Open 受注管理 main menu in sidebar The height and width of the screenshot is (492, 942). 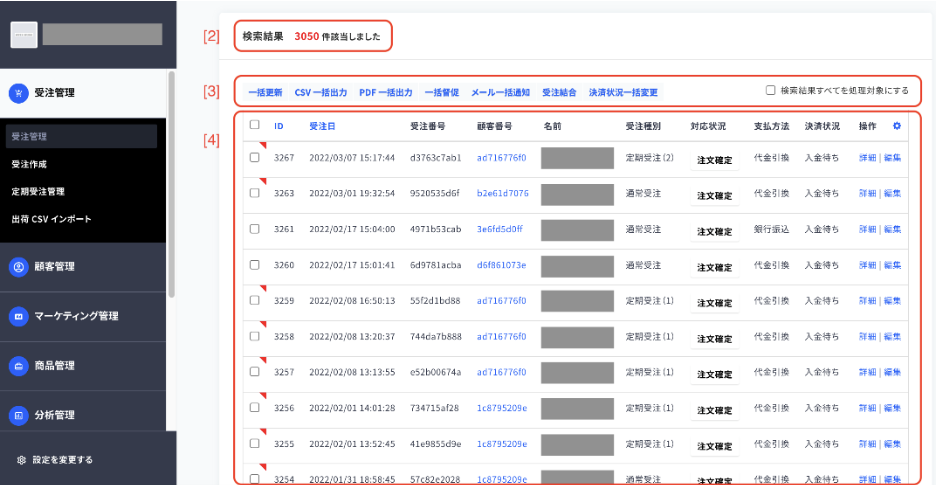(83, 93)
